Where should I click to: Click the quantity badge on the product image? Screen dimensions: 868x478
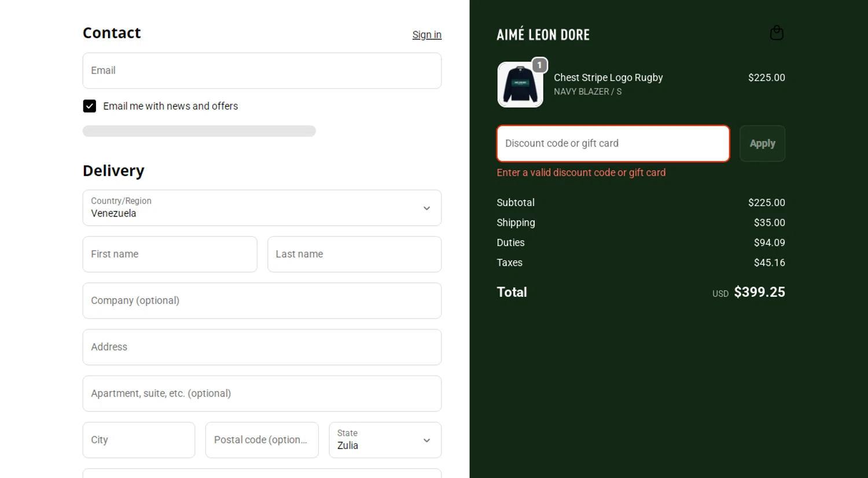point(539,65)
